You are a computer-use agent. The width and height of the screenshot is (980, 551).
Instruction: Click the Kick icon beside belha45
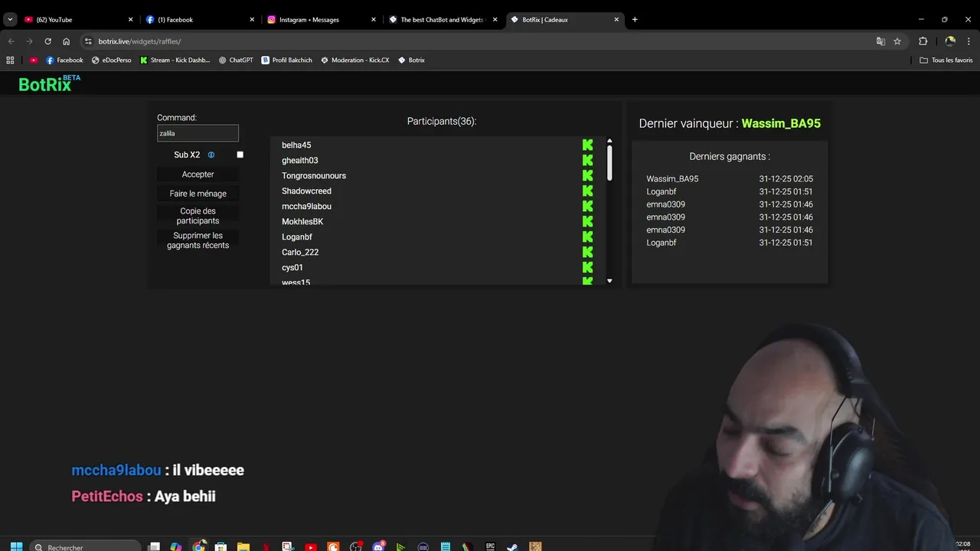pyautogui.click(x=587, y=145)
